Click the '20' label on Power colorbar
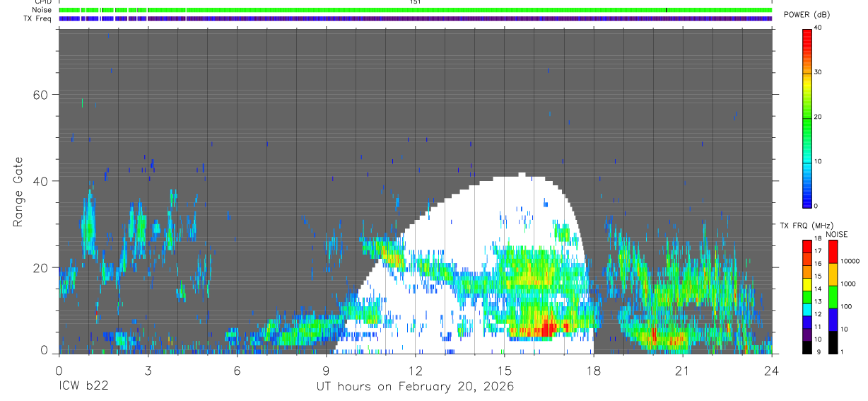This screenshot has width=868, height=401. coord(819,117)
